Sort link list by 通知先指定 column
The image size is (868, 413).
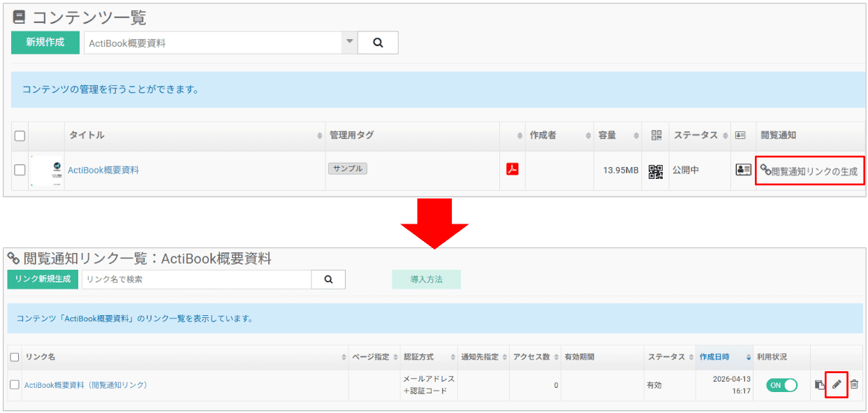(483, 357)
